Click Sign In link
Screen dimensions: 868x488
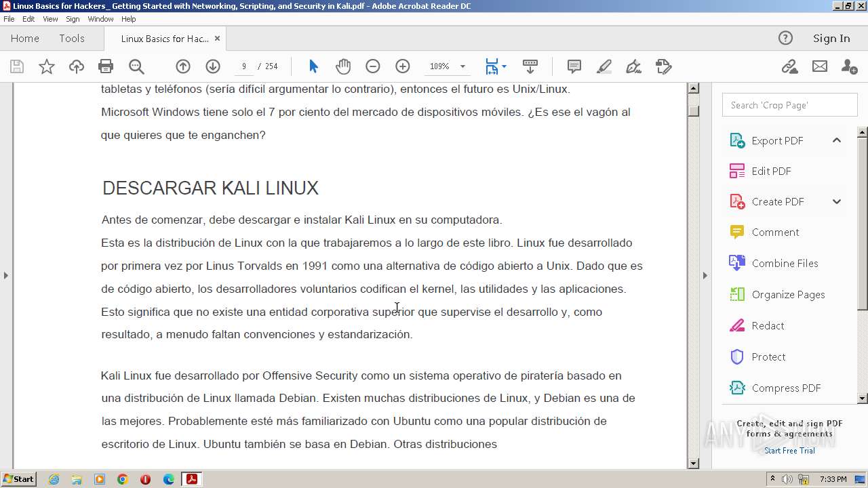pos(831,38)
